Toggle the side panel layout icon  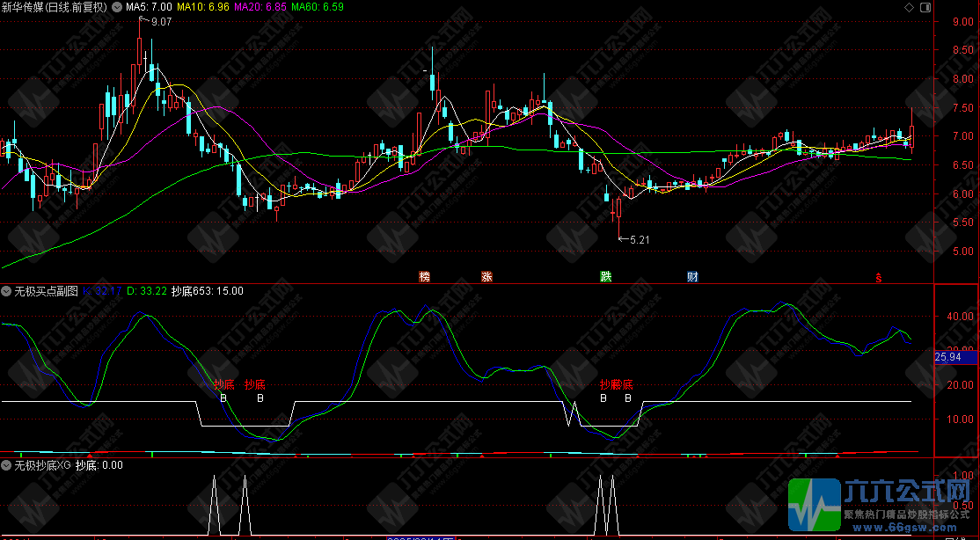click(925, 7)
